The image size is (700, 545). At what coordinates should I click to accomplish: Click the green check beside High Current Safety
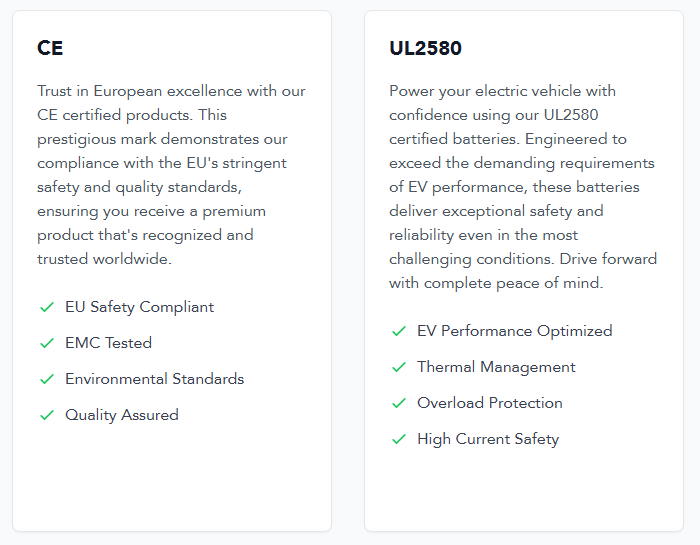399,440
